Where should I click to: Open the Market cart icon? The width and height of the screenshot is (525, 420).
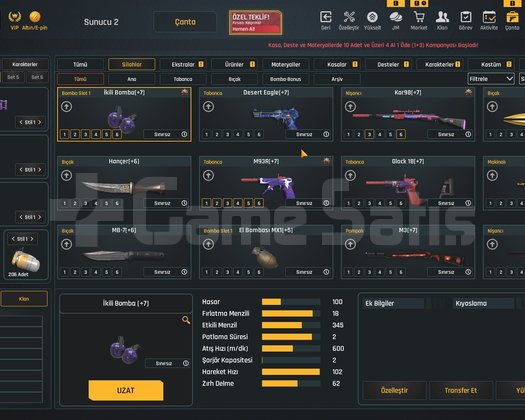coord(419,17)
